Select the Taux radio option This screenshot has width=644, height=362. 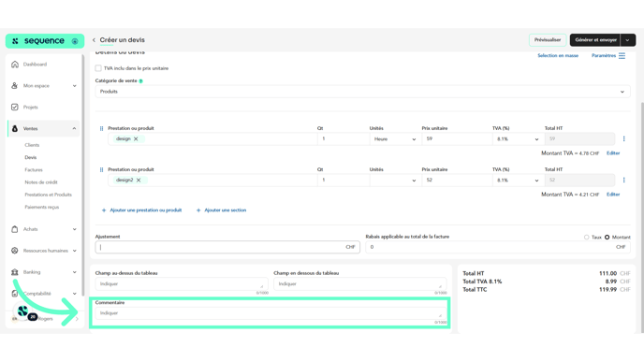(587, 238)
